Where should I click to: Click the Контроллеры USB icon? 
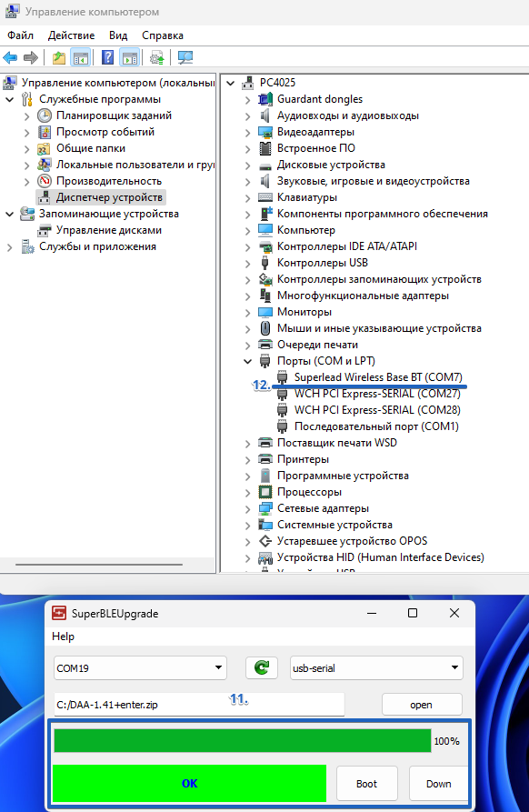(265, 263)
